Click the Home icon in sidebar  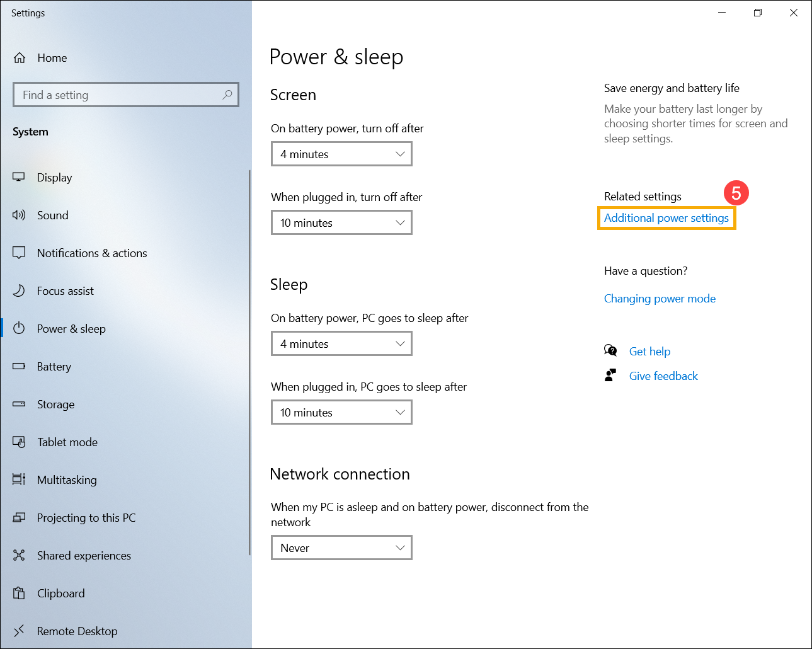[20, 58]
